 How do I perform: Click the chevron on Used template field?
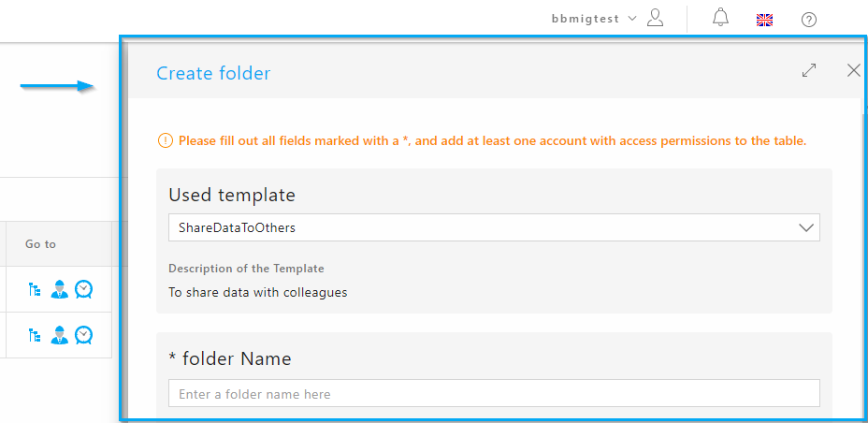pyautogui.click(x=806, y=227)
